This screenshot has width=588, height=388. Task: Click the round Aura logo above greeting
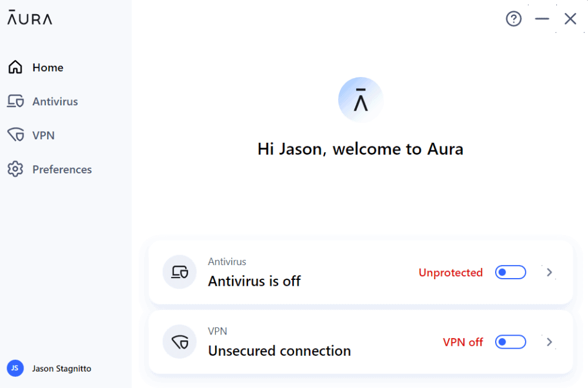tap(360, 99)
